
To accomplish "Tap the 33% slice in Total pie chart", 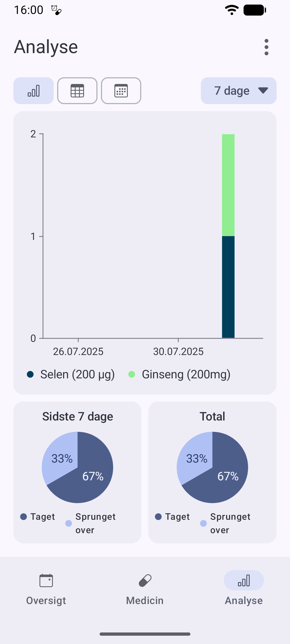I will tap(195, 458).
